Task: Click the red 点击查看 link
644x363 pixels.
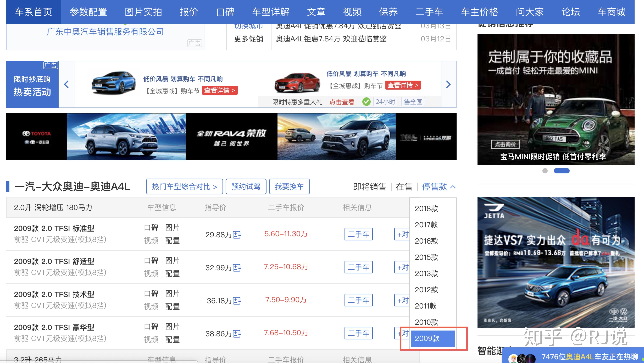Action: (342, 102)
